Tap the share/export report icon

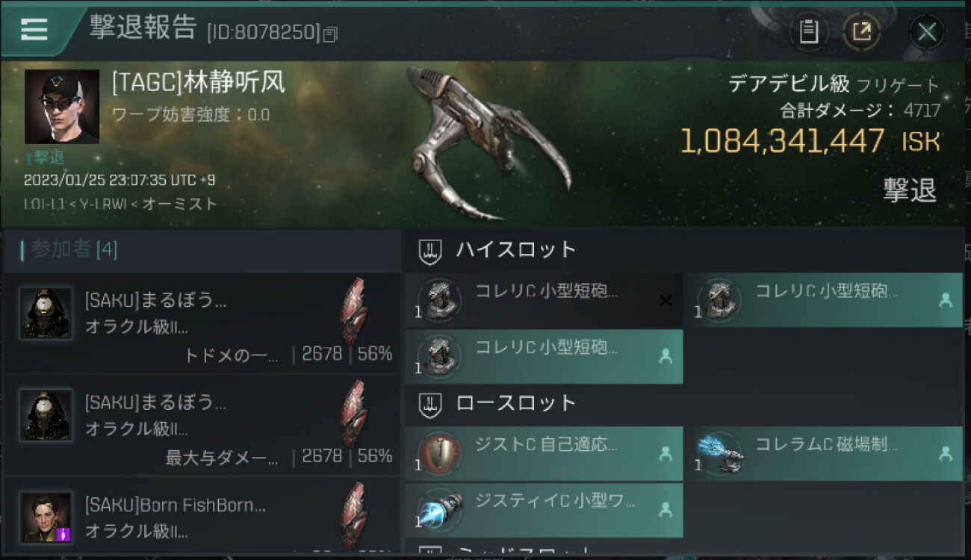[x=861, y=31]
